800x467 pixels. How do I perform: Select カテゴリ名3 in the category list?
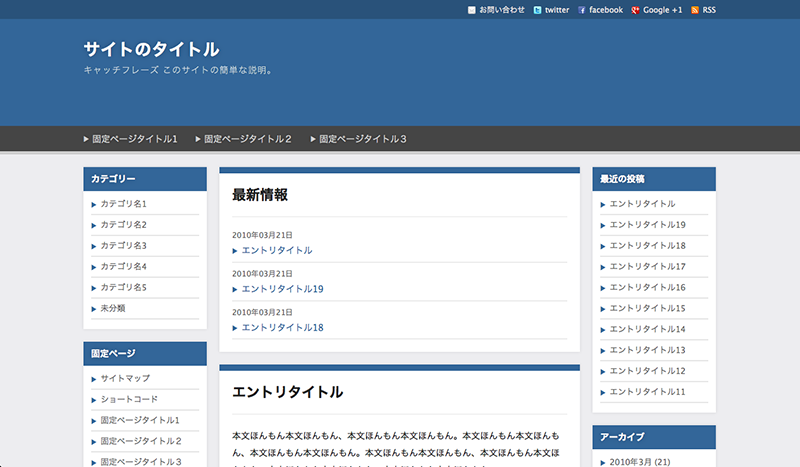(x=123, y=245)
